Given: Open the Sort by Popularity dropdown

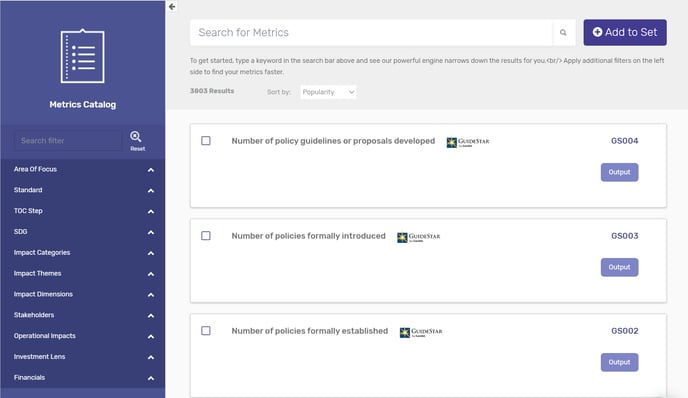Looking at the screenshot, I should pos(328,92).
